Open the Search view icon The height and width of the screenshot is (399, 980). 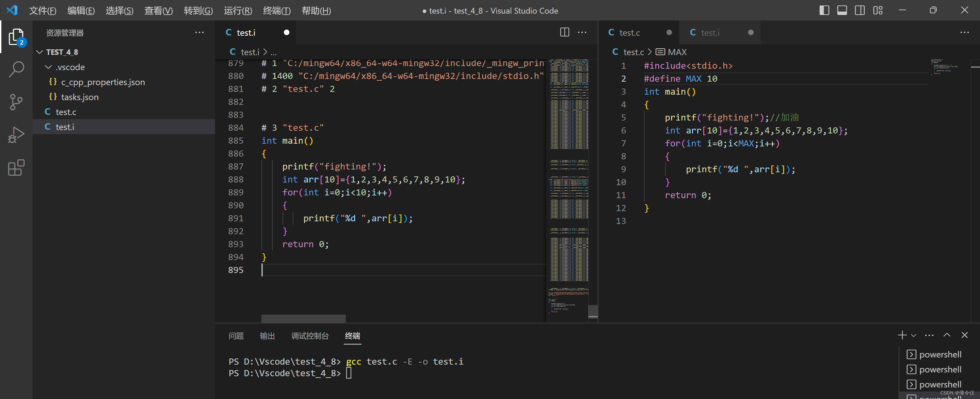pyautogui.click(x=16, y=69)
